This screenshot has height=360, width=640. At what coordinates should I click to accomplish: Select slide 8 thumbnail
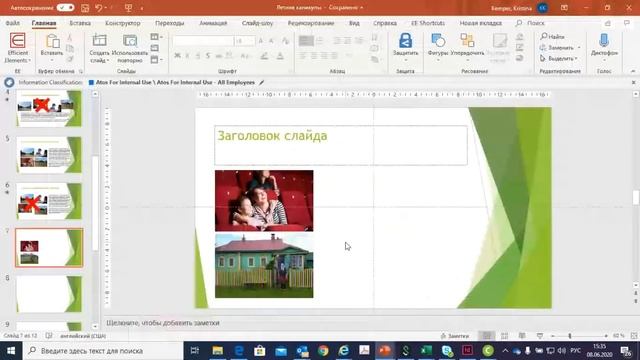[49, 294]
